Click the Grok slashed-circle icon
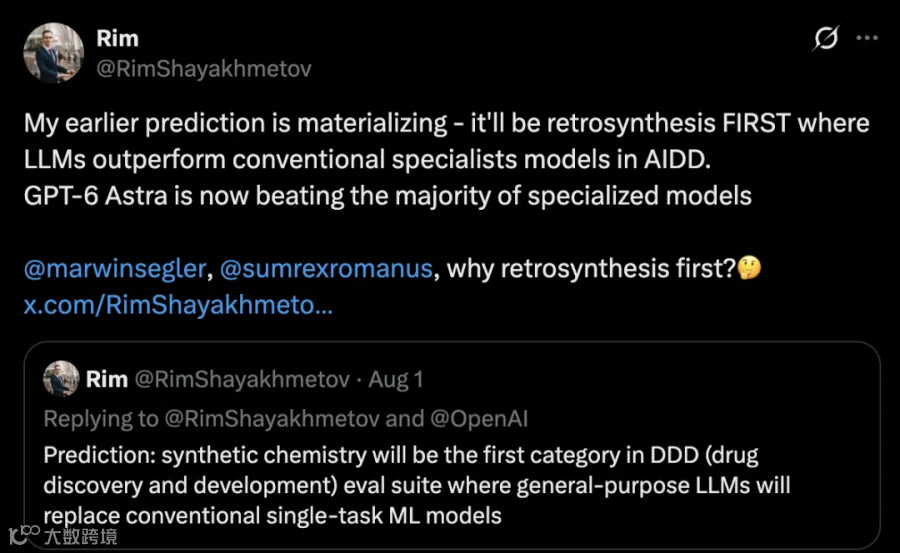This screenshot has width=900, height=553. click(826, 38)
